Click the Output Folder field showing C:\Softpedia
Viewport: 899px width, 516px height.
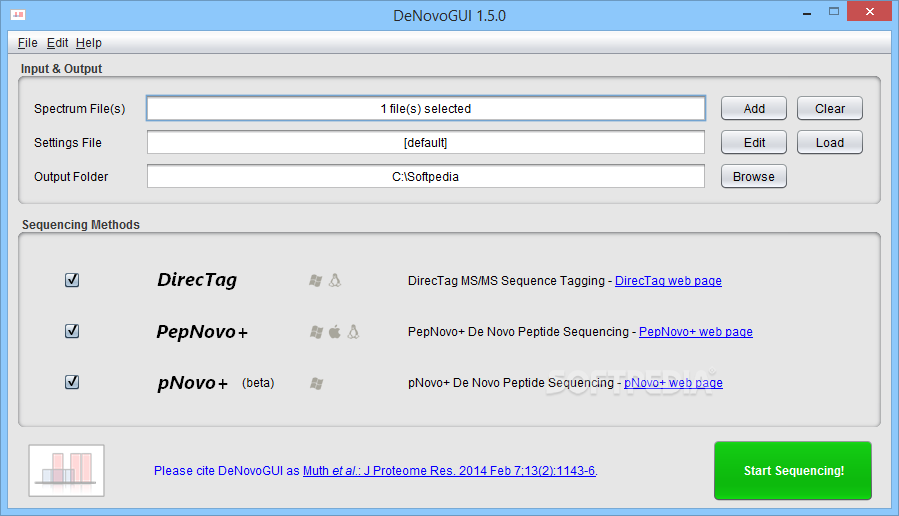click(x=426, y=177)
